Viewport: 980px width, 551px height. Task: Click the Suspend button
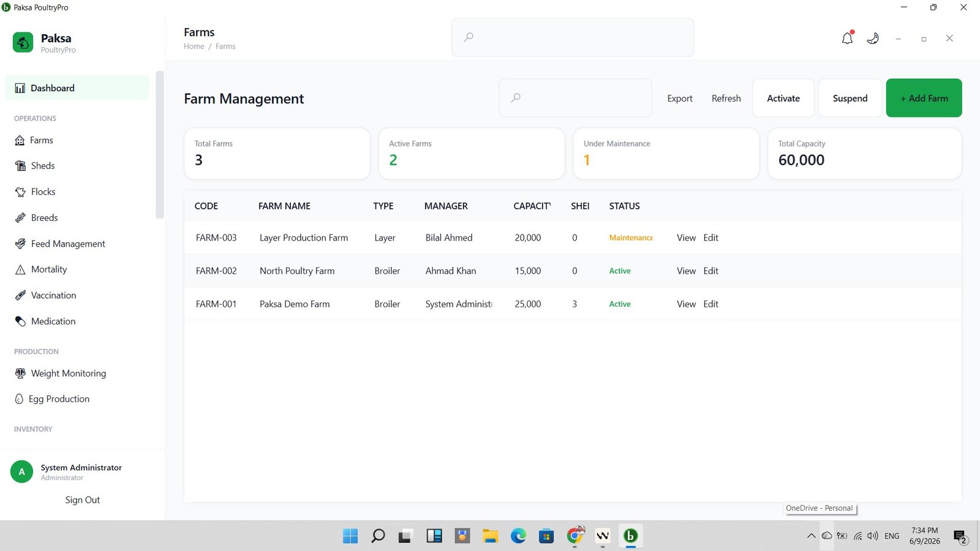pyautogui.click(x=850, y=98)
